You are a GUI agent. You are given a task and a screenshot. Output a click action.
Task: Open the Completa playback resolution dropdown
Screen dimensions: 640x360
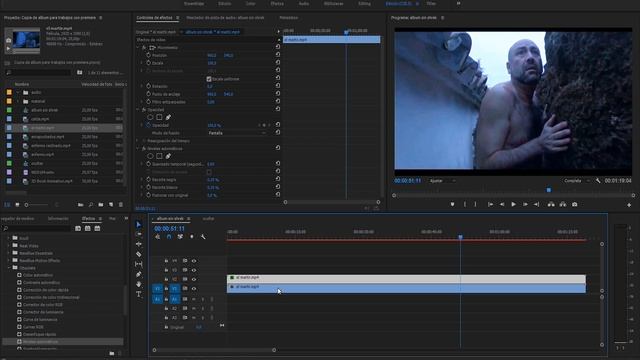[x=576, y=180]
